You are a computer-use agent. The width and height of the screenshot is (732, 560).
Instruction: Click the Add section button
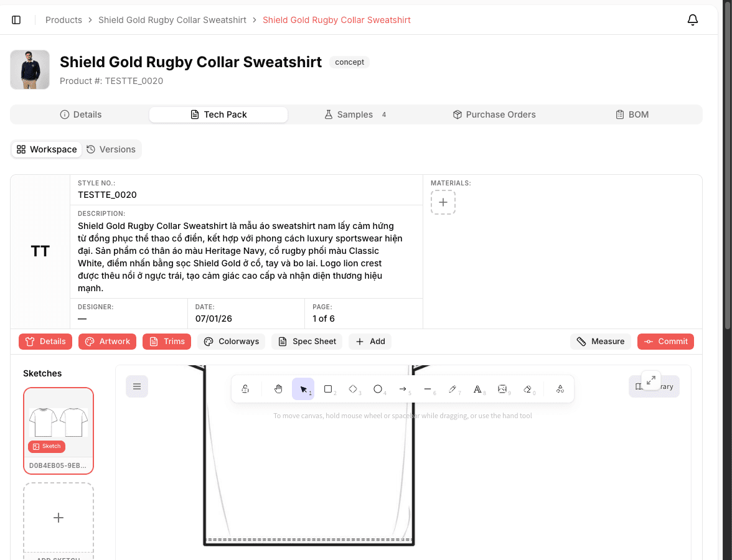[x=370, y=342]
